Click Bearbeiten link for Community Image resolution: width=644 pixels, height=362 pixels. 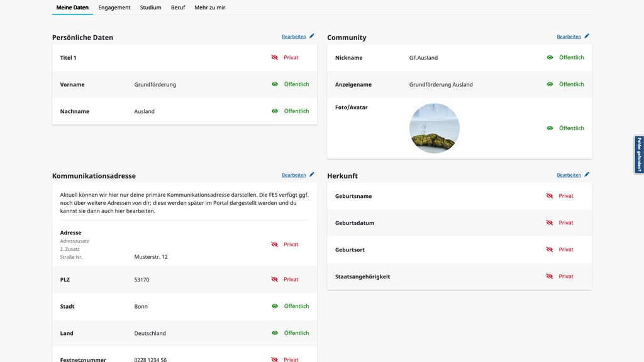point(569,36)
